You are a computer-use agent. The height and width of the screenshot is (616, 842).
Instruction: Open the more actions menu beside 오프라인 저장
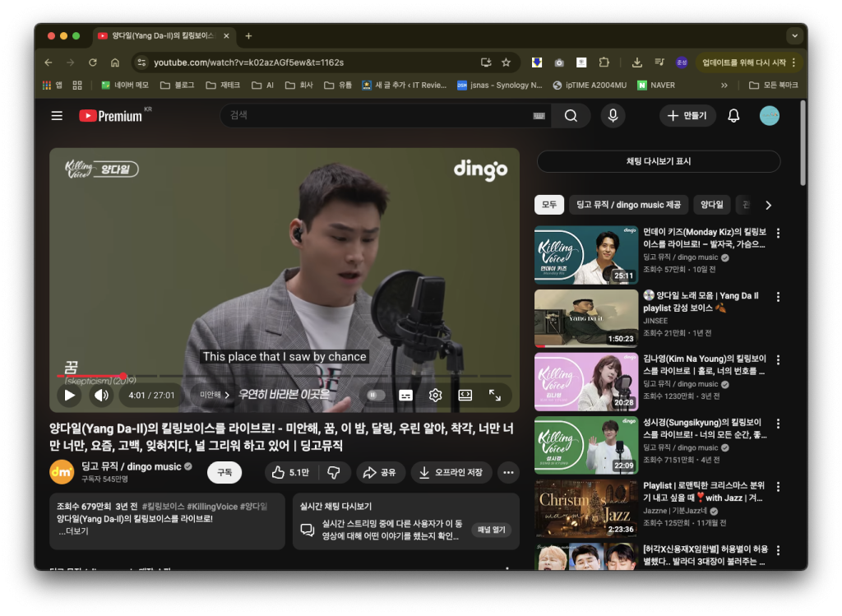click(508, 472)
